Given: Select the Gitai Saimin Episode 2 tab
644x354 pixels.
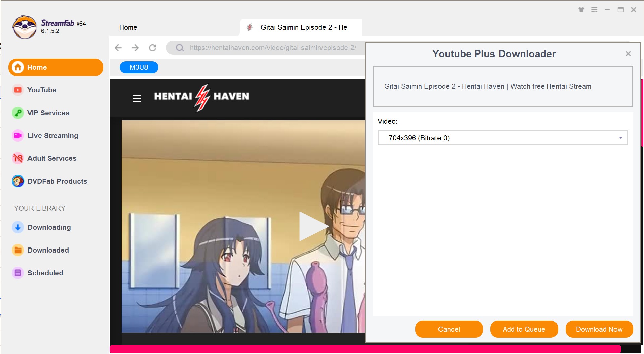Looking at the screenshot, I should tap(301, 27).
